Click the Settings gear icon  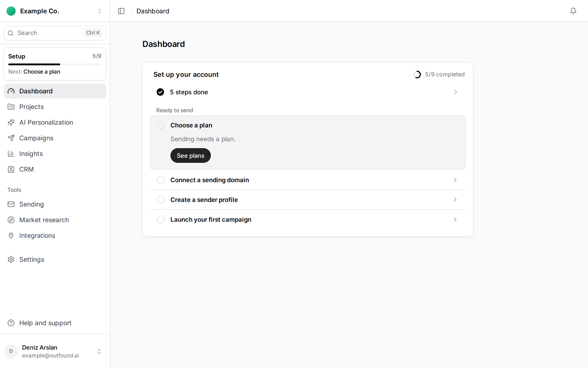(11, 259)
